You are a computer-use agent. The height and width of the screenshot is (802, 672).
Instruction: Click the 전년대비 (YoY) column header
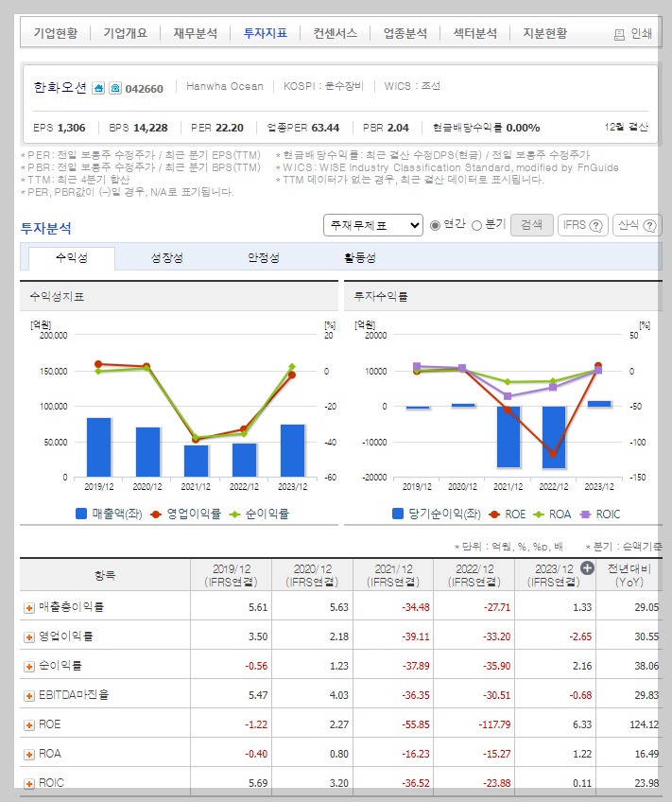(629, 575)
